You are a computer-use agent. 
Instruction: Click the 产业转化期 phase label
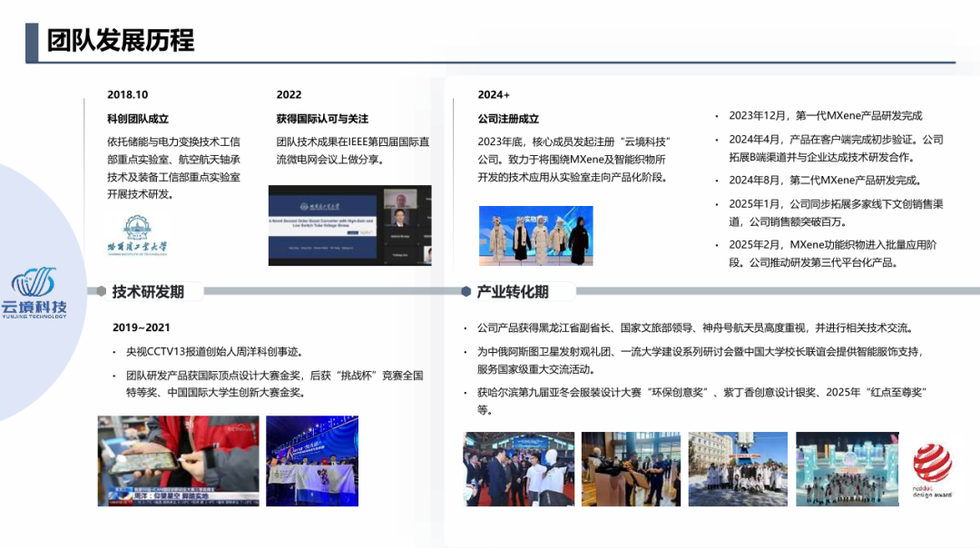coord(513,292)
